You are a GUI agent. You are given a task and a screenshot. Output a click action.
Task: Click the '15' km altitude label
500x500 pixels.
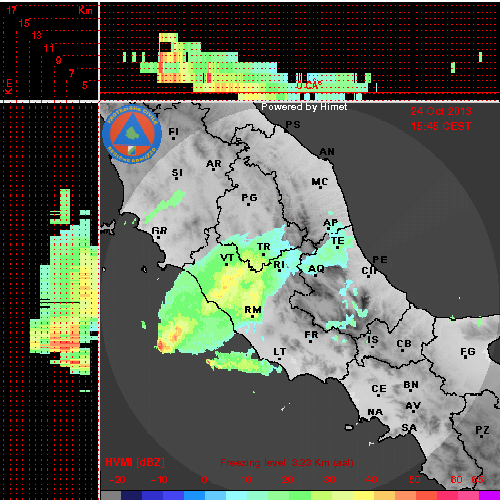point(24,23)
